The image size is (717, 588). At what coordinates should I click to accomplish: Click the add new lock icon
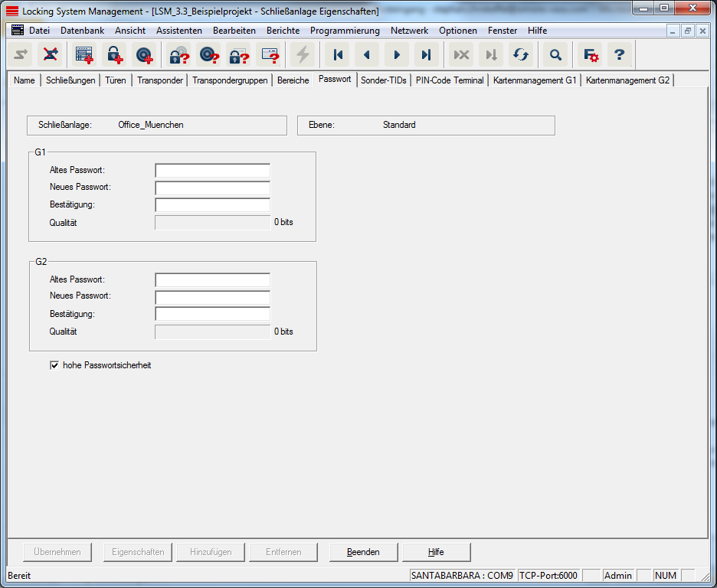point(114,55)
